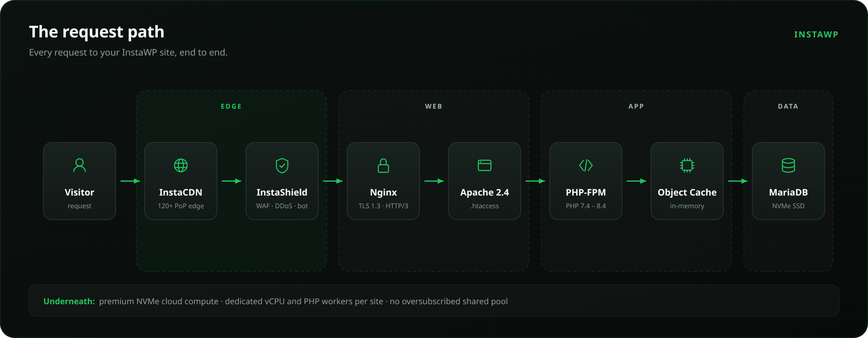Click the "TLS 1.3 · HTTP/3" subtitle
This screenshot has width=868, height=338.
click(x=383, y=206)
